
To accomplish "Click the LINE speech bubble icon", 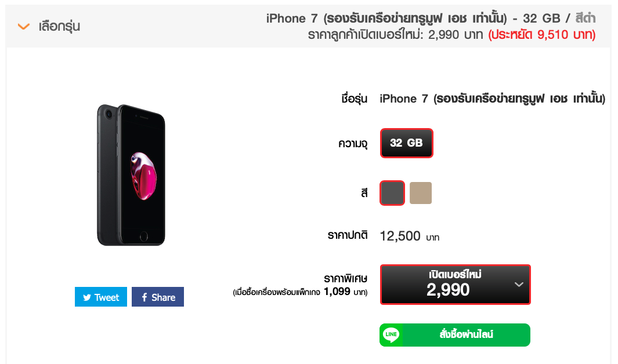I will (391, 335).
